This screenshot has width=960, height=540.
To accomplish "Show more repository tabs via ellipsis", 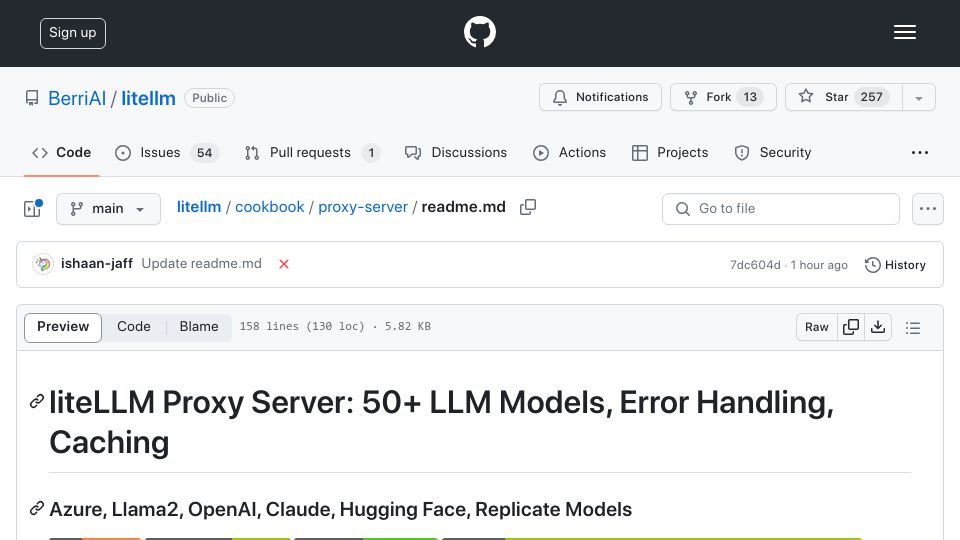I will pyautogui.click(x=920, y=152).
